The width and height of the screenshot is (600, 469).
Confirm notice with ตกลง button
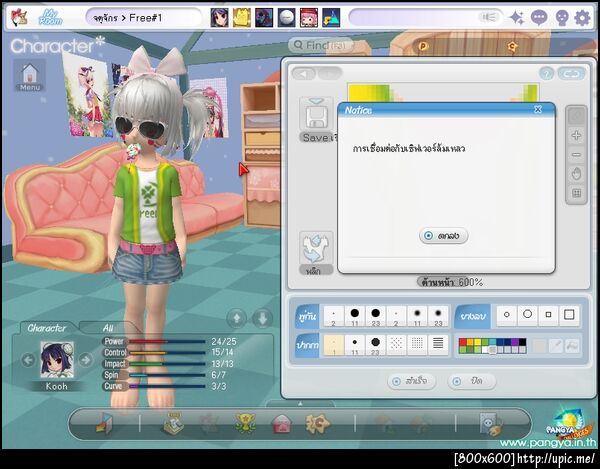point(443,236)
